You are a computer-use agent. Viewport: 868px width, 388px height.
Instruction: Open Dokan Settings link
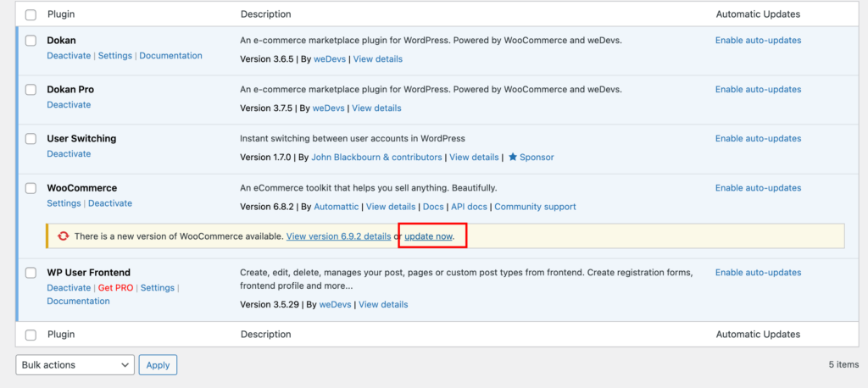pos(115,55)
